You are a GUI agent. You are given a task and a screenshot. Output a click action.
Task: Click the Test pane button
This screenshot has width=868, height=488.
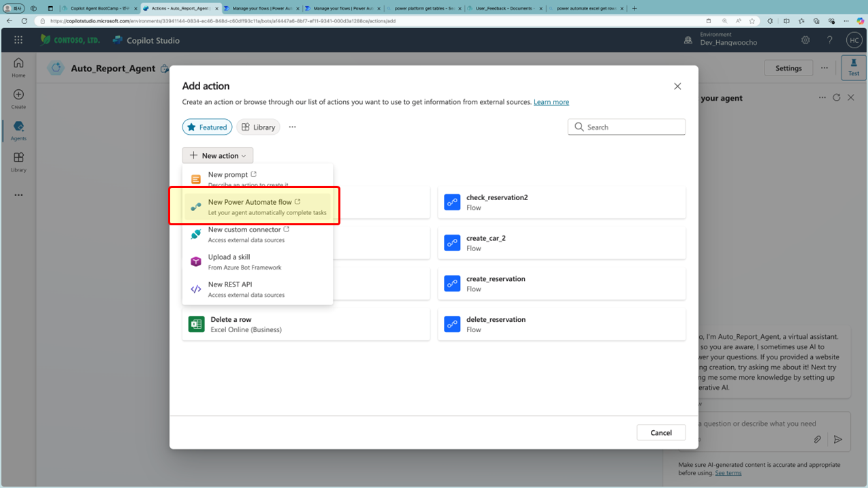(854, 67)
